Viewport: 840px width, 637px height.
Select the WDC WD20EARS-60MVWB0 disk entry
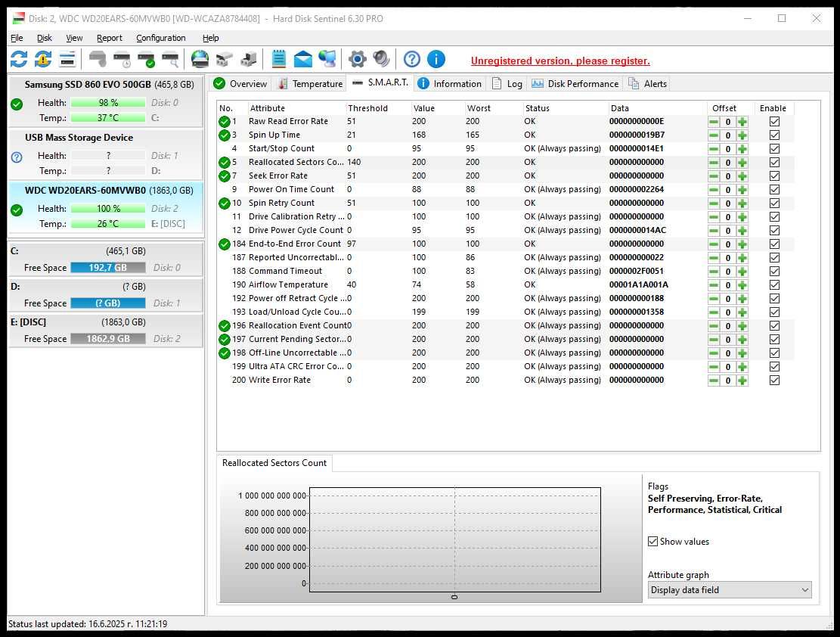(106, 207)
